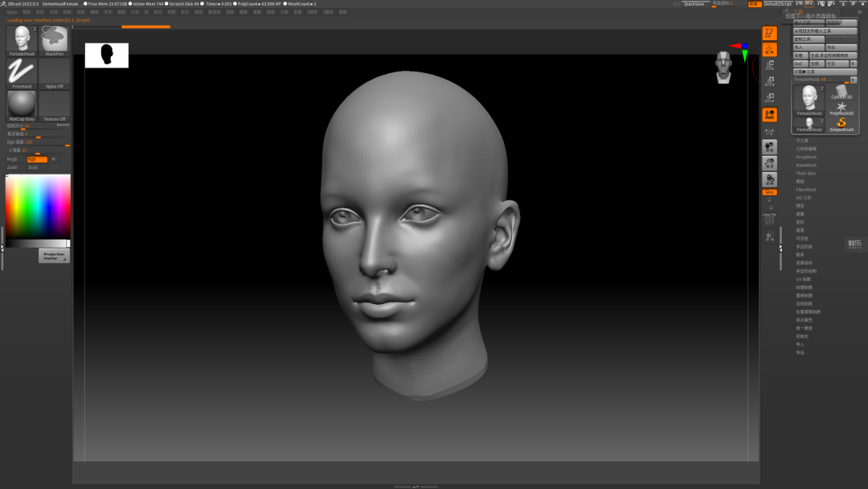Image resolution: width=868 pixels, height=489 pixels.
Task: Open the Alpha menu
Action: pyautogui.click(x=11, y=12)
